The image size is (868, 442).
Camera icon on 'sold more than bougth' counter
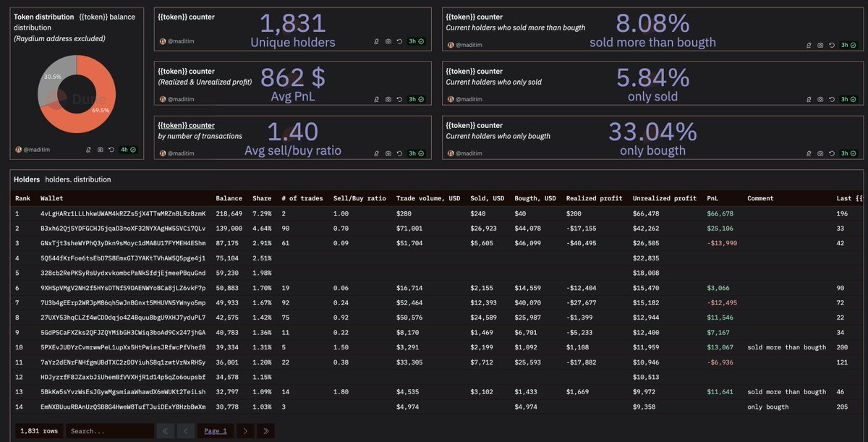pyautogui.click(x=821, y=44)
